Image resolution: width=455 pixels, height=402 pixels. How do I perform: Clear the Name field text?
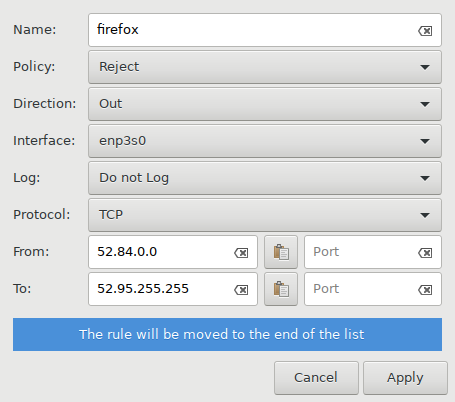point(425,31)
